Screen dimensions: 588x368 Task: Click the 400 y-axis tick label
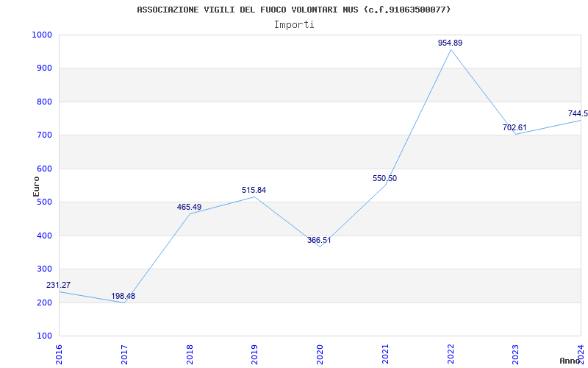[x=44, y=236]
